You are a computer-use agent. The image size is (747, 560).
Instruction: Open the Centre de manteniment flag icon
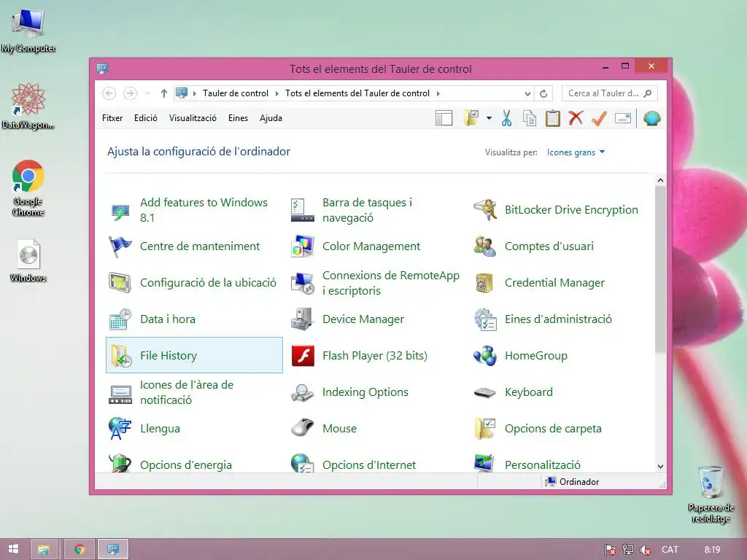120,246
